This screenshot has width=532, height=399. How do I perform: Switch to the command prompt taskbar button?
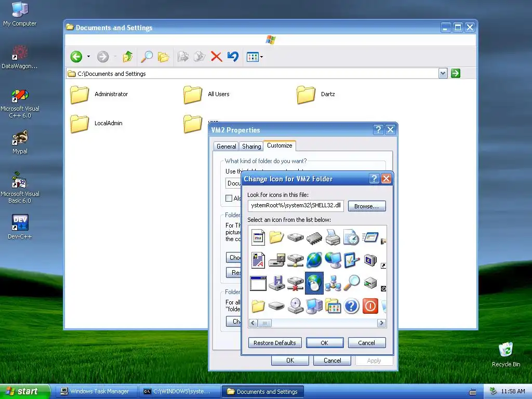tap(179, 392)
